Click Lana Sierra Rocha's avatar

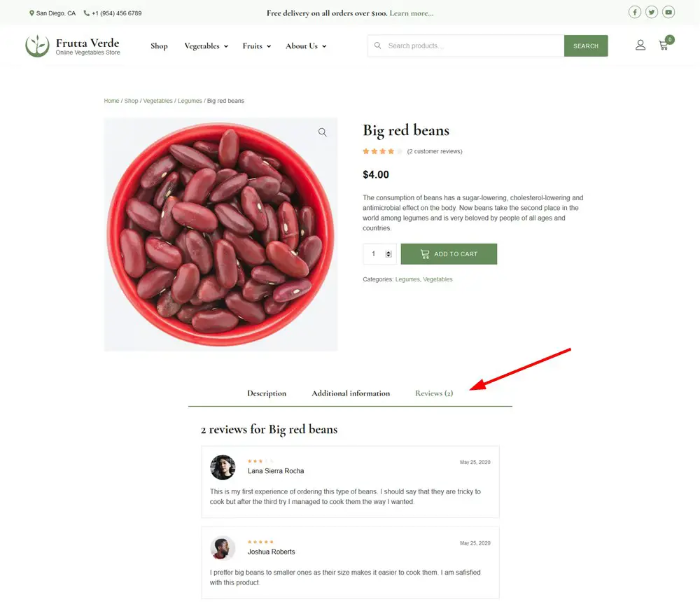click(x=223, y=467)
